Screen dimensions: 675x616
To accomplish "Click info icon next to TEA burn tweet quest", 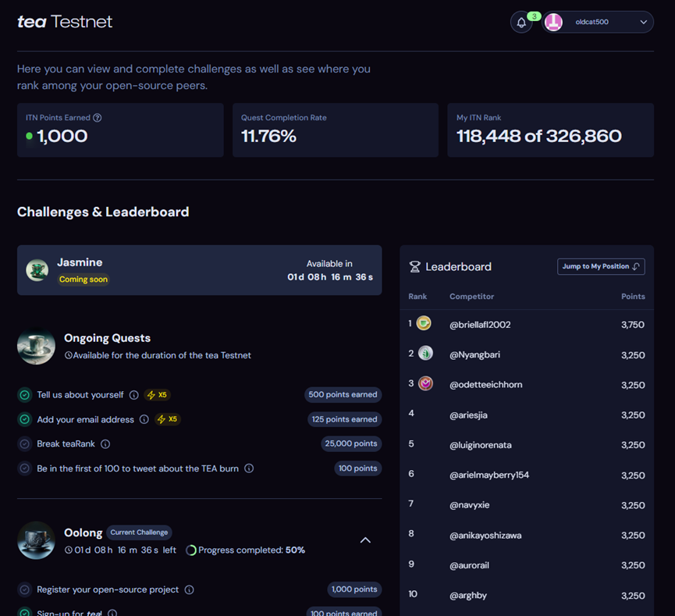I will click(x=249, y=468).
